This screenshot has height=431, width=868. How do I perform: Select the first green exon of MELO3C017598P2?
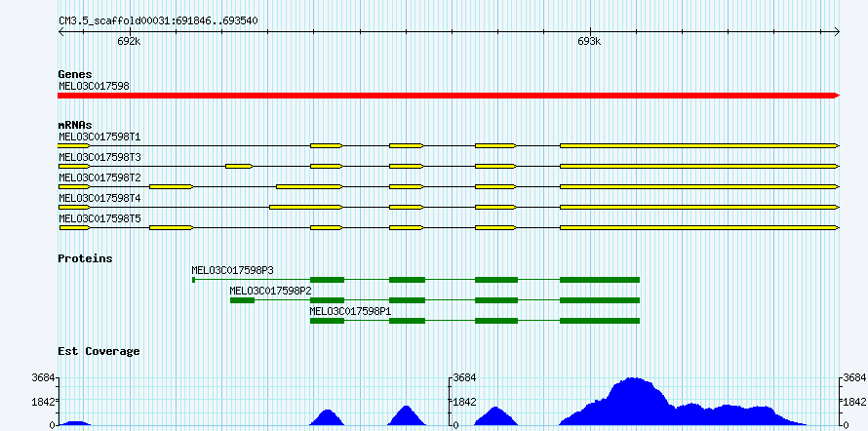(x=242, y=300)
